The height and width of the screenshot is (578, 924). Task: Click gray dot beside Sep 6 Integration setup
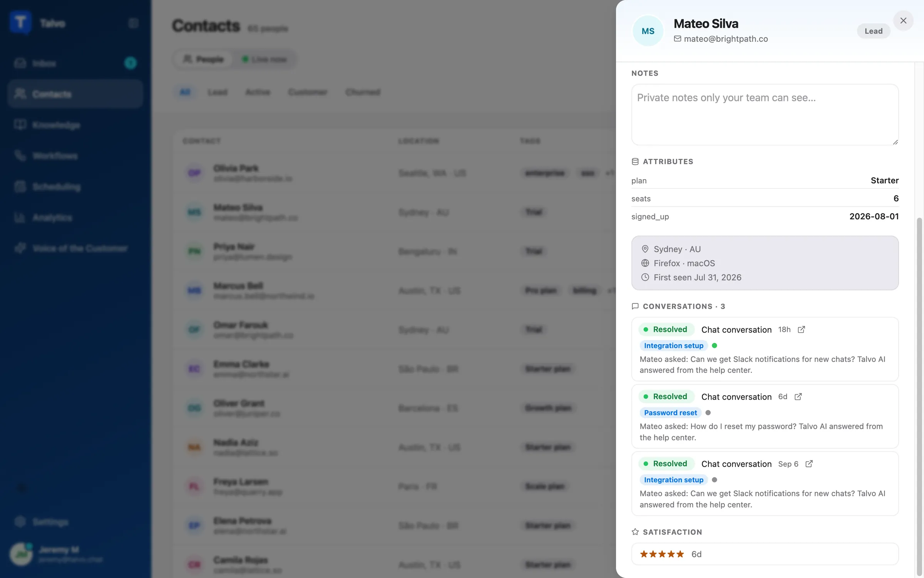tap(715, 480)
